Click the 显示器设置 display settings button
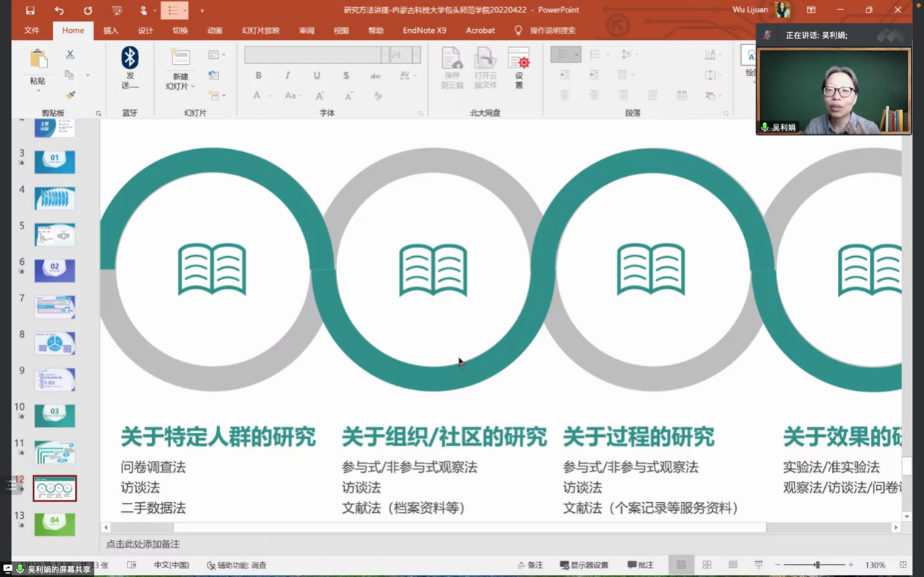 tap(584, 565)
